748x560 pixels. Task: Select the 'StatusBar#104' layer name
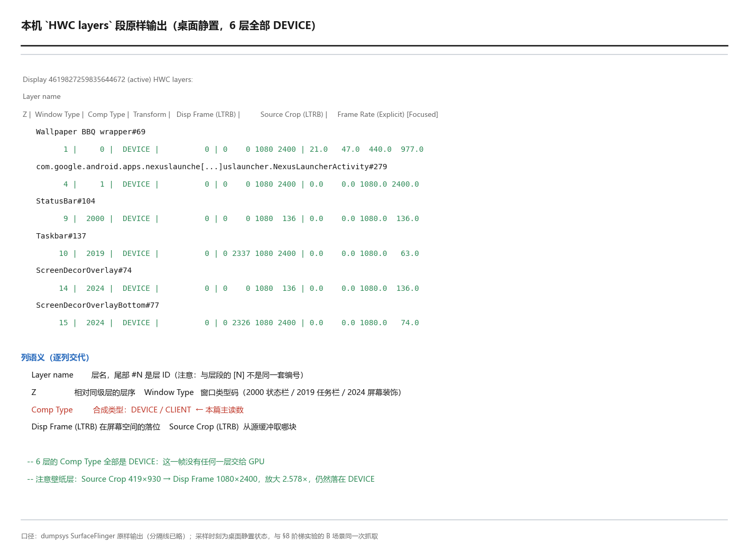pos(66,201)
